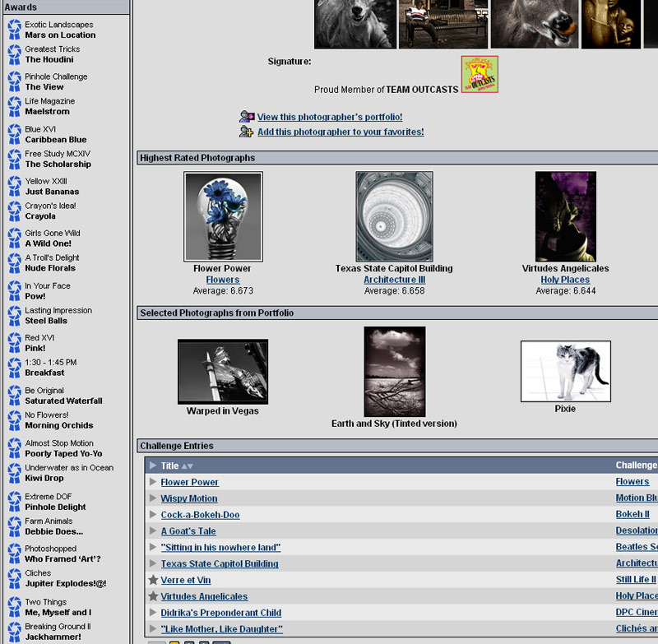Click the ribbon icon beside Crayola
The height and width of the screenshot is (644, 658).
point(14,211)
